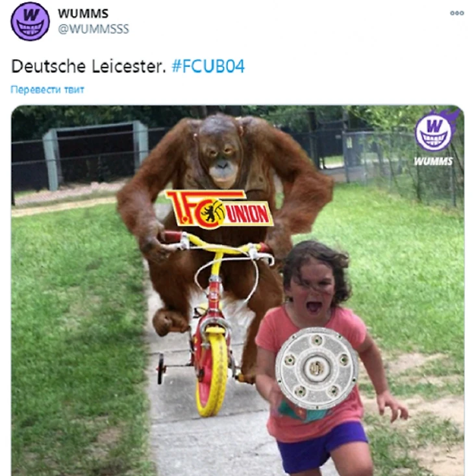Click the yellow front bicycle wheel

coord(212,373)
